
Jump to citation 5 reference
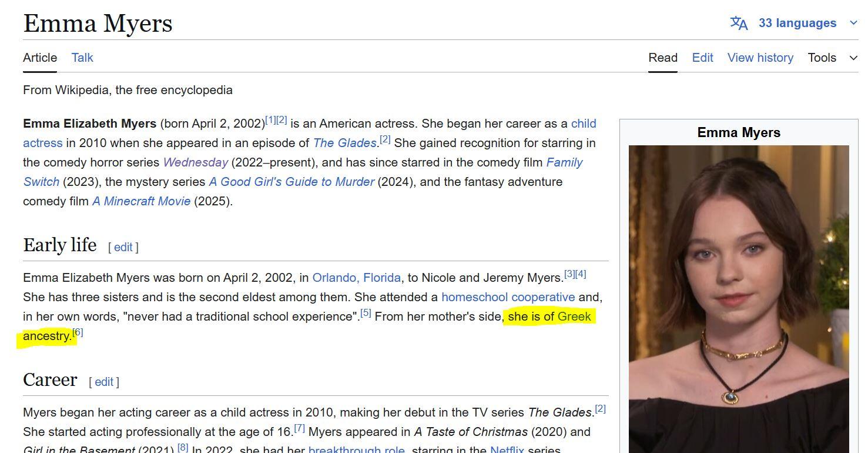[366, 313]
